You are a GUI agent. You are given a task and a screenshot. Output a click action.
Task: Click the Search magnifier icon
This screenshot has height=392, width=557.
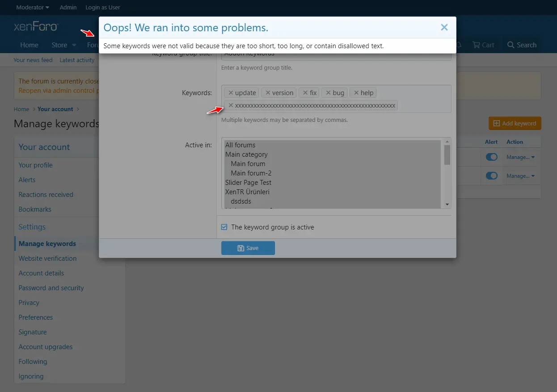click(x=511, y=45)
